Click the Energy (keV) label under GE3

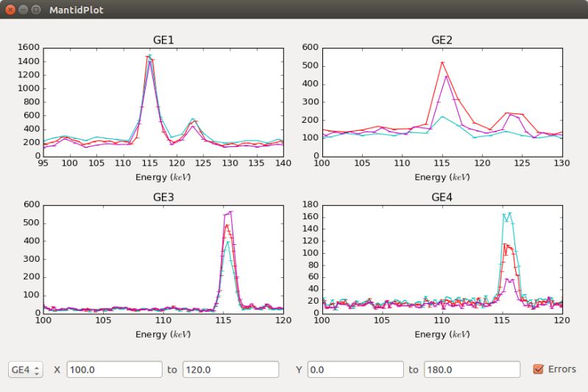pos(163,335)
